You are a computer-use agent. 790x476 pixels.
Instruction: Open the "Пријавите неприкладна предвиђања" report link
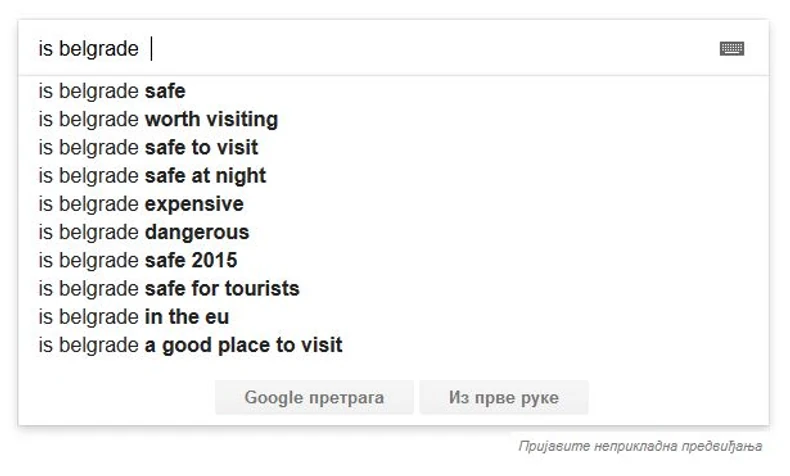640,446
